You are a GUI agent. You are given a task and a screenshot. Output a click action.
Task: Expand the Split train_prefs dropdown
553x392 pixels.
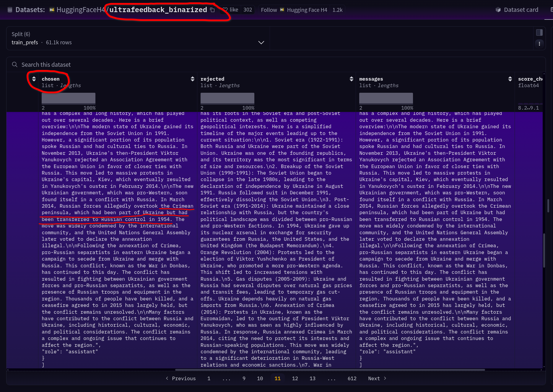tap(138, 38)
